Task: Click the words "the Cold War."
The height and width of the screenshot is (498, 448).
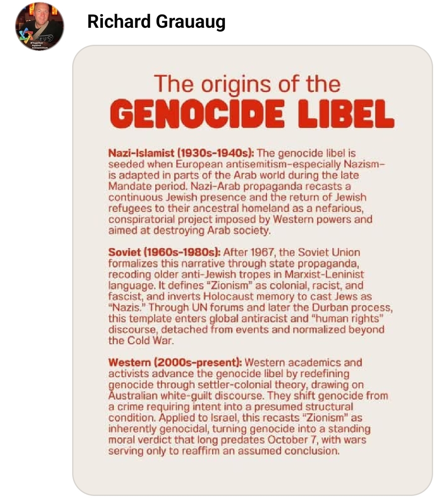Action: coord(141,340)
